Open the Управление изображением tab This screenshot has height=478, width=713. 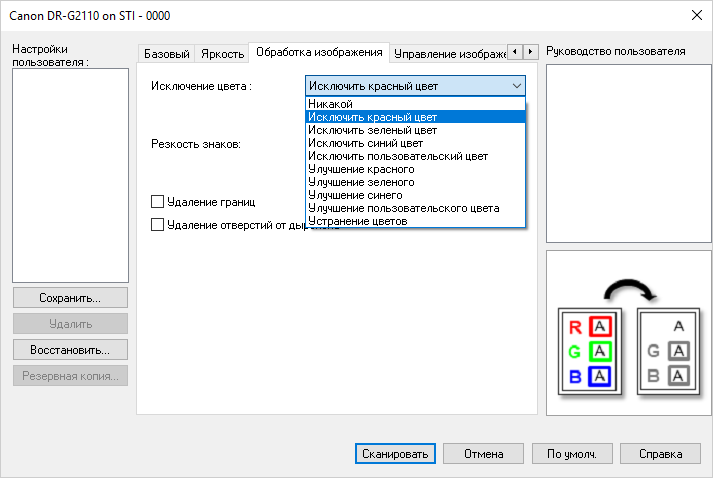(448, 53)
